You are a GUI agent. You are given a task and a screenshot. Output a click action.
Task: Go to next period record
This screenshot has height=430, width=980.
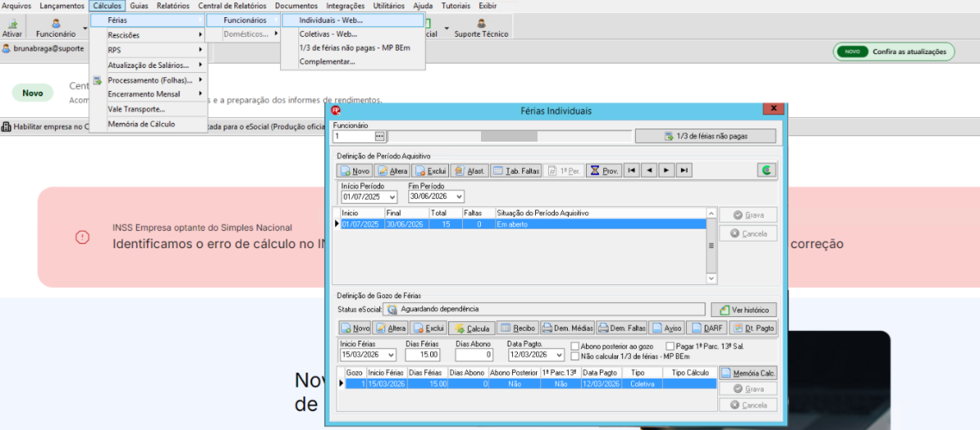666,170
